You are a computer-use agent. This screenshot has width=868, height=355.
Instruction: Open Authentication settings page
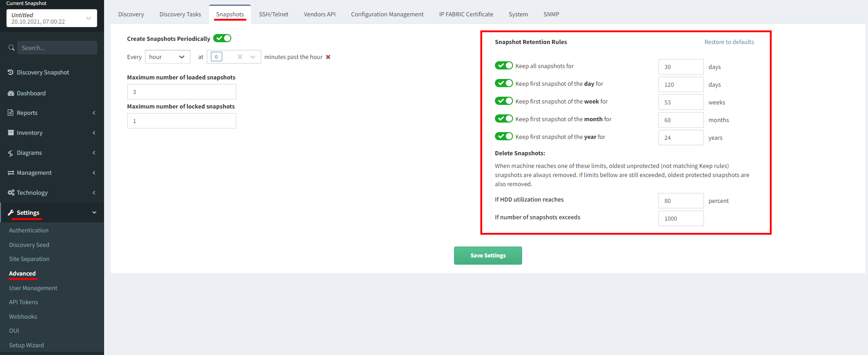click(29, 230)
